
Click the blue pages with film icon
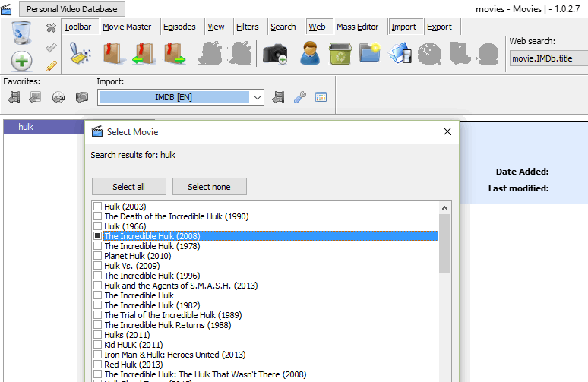[400, 53]
